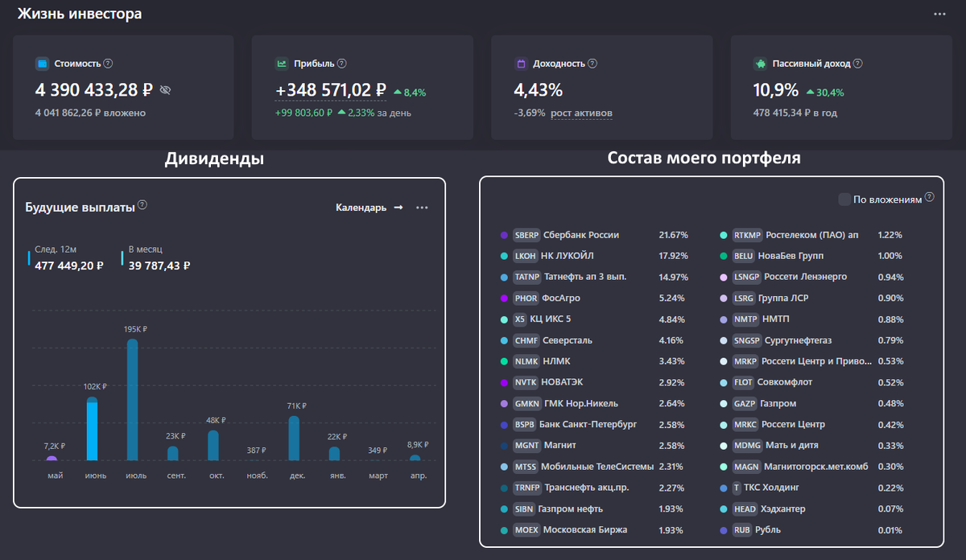Open the three-dot menu beside Жизнь инвестора

coord(939,14)
